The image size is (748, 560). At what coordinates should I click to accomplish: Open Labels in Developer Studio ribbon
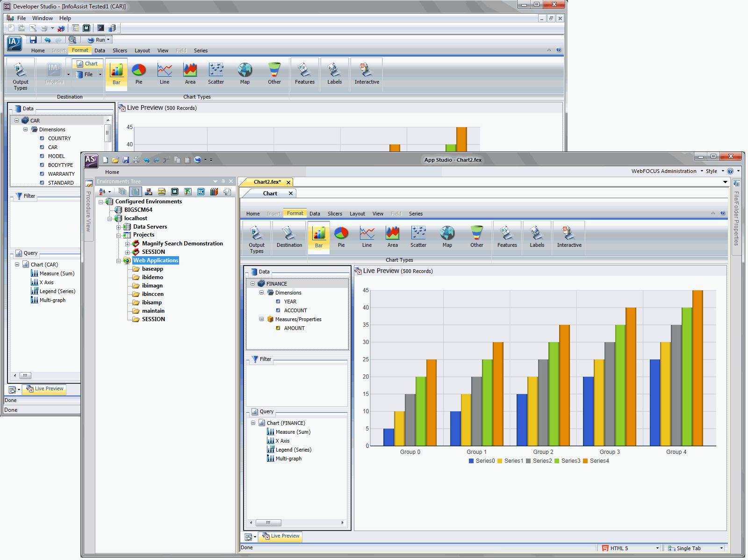[335, 74]
